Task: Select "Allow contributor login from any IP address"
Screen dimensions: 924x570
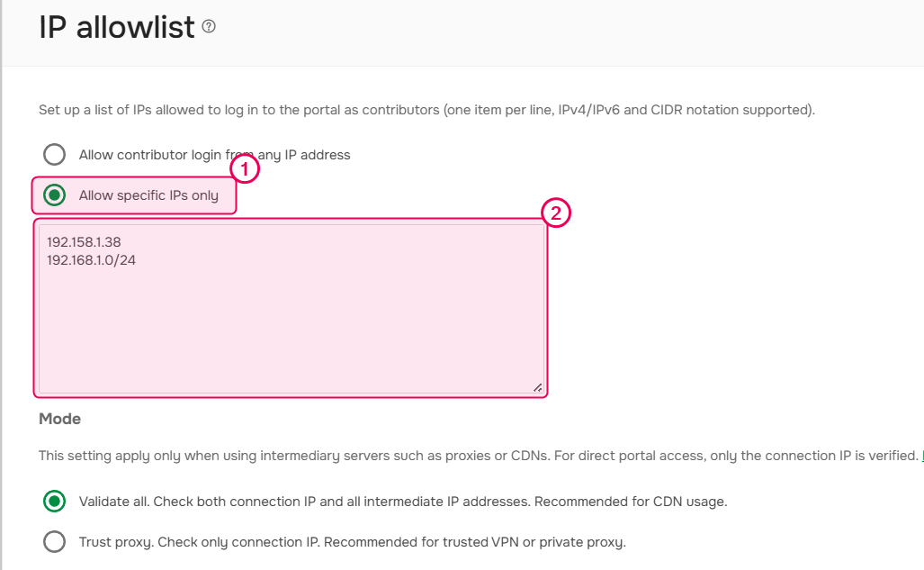Action: pos(54,154)
